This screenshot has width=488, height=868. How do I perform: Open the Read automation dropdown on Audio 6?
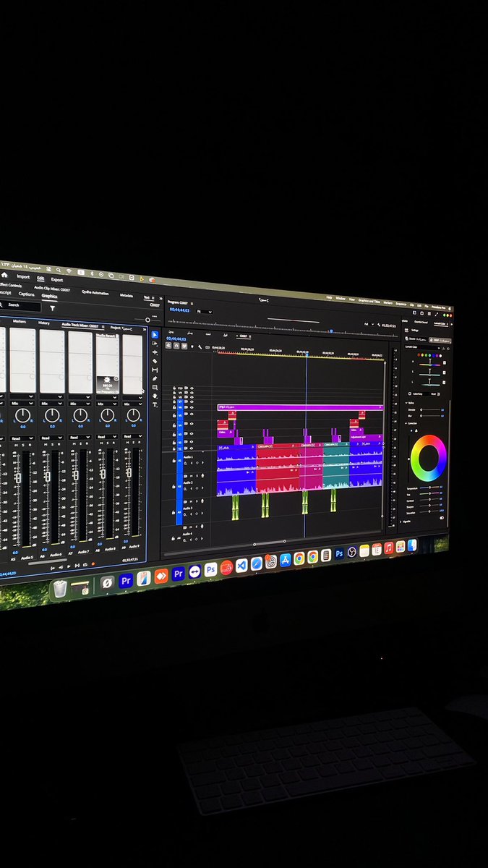(52, 438)
